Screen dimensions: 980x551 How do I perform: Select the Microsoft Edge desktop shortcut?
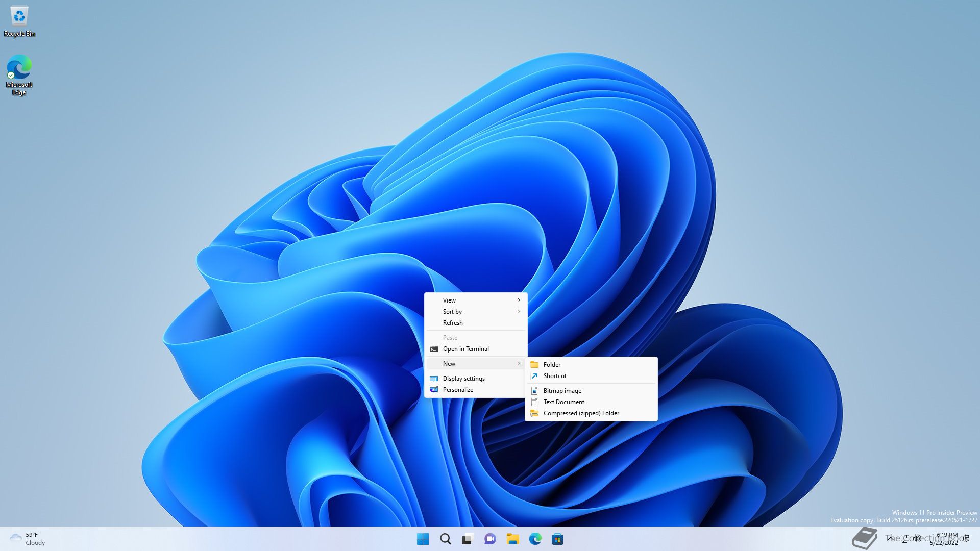pyautogui.click(x=19, y=75)
